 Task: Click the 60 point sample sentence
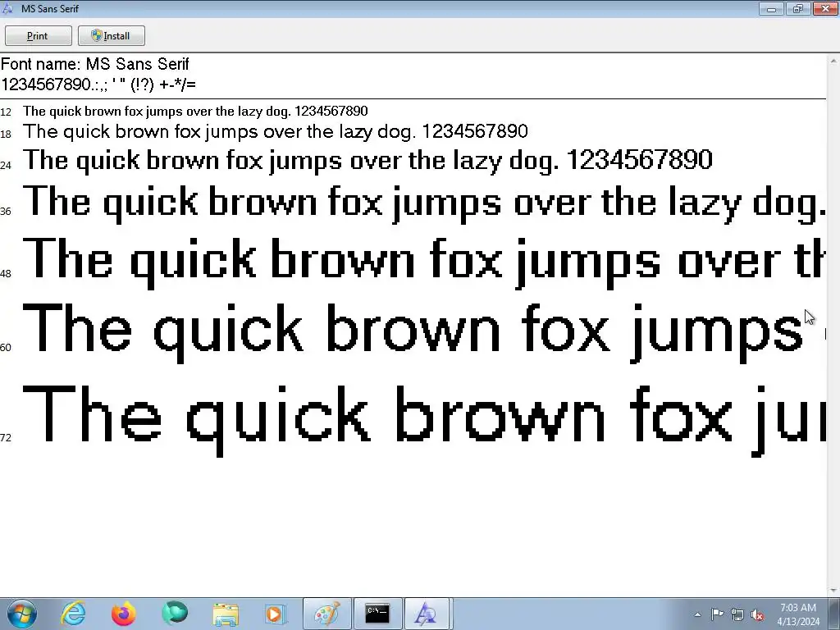(423, 332)
